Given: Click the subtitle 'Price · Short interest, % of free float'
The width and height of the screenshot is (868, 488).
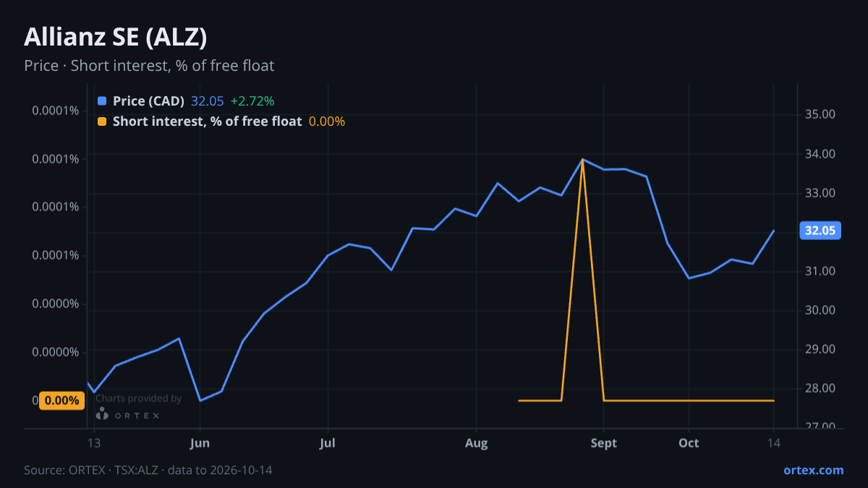Looking at the screenshot, I should (149, 66).
